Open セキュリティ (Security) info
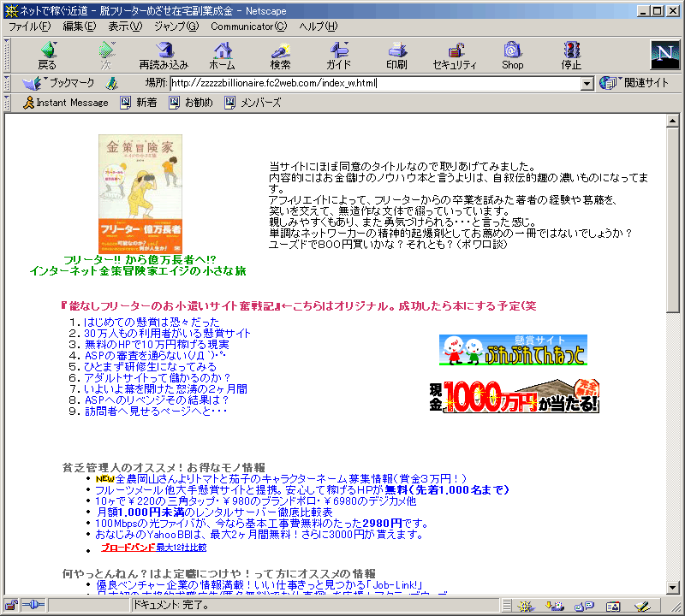 tap(455, 55)
